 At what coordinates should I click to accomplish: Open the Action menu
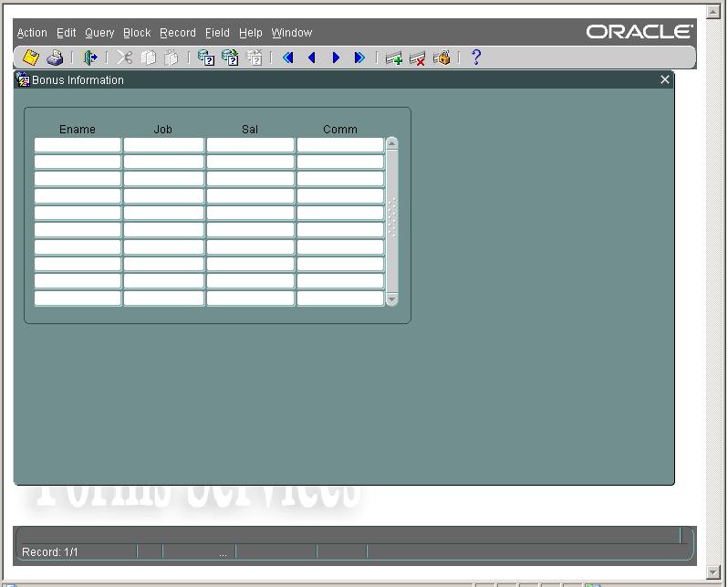point(32,33)
